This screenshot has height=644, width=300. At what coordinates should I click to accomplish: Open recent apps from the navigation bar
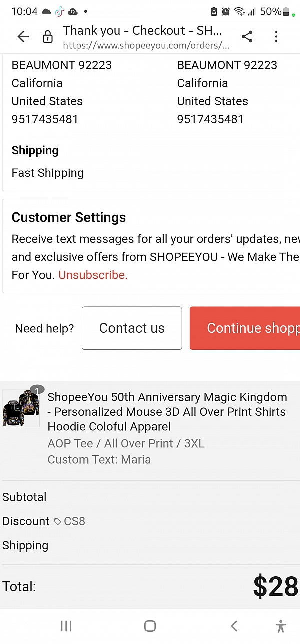point(66,626)
